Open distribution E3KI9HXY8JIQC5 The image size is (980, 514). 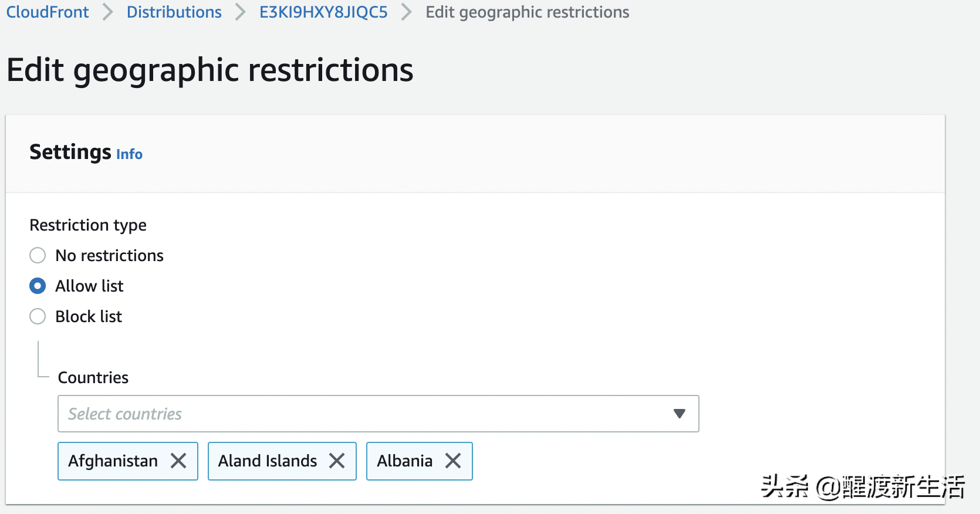pyautogui.click(x=323, y=12)
